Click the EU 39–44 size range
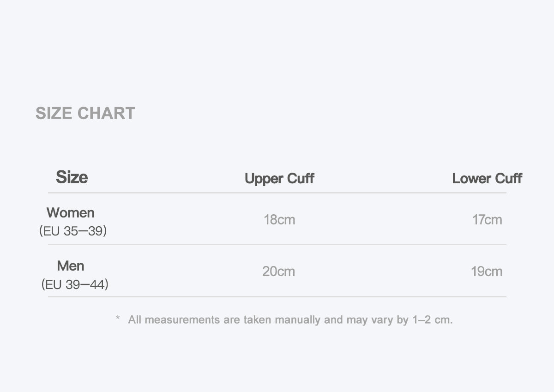 click(x=75, y=284)
